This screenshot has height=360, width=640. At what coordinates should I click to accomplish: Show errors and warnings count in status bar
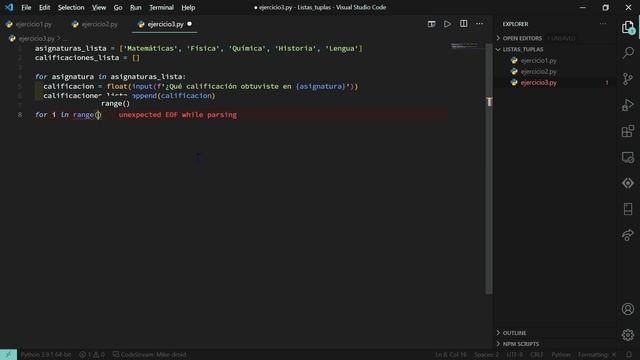(x=92, y=354)
